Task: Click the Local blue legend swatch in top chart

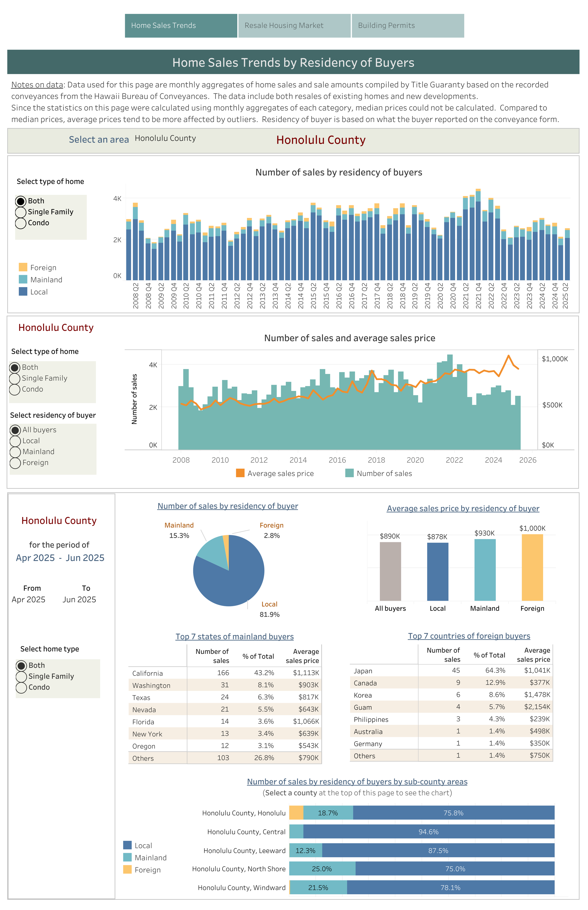Action: tap(23, 292)
